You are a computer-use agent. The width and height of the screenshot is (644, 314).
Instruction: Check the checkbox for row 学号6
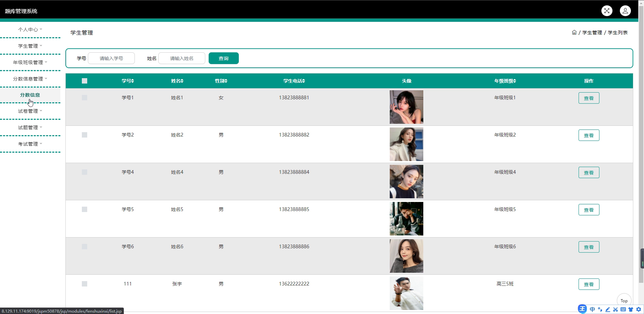point(85,247)
